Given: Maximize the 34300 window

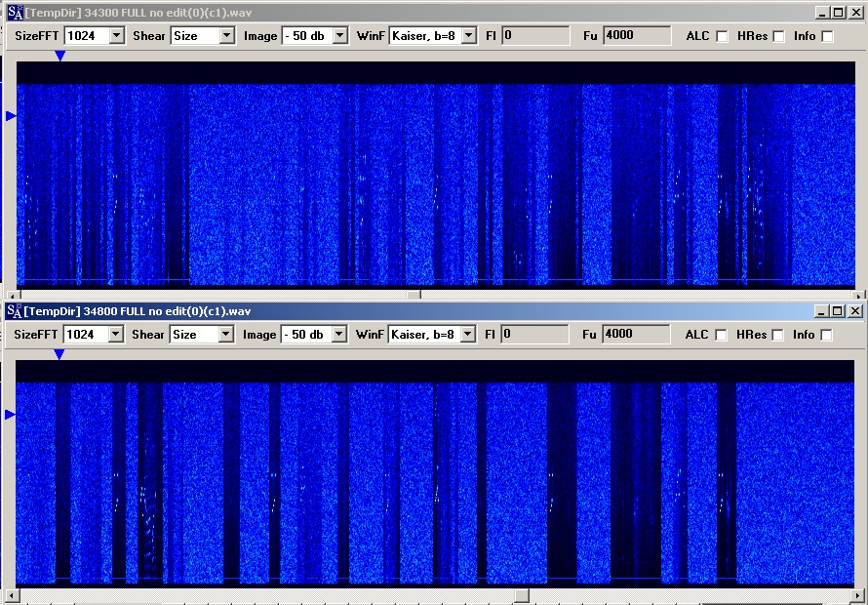Looking at the screenshot, I should (x=839, y=13).
